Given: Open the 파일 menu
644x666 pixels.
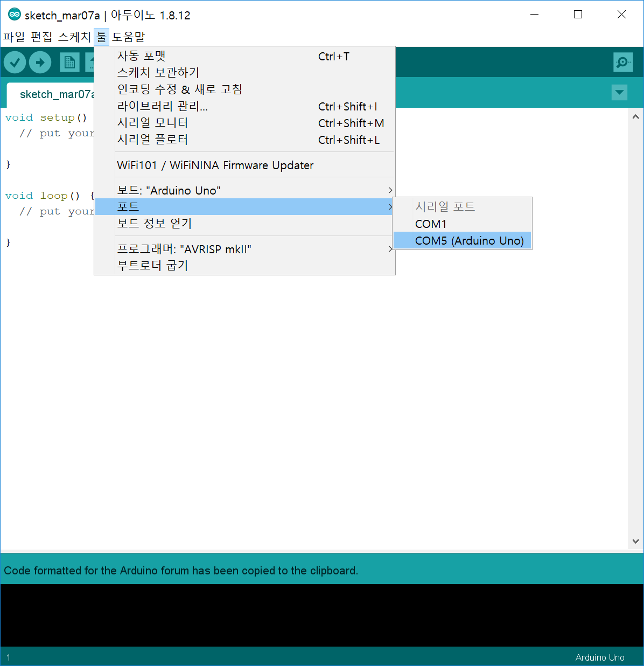Looking at the screenshot, I should pos(14,37).
